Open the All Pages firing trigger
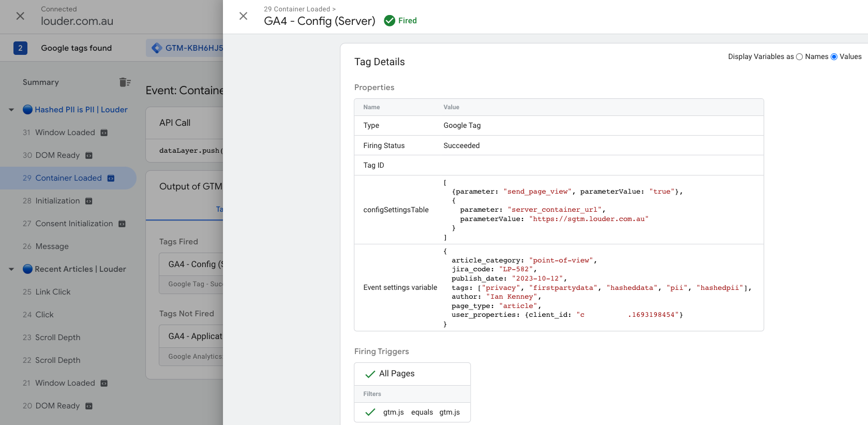Screen dimensions: 868x425 coord(412,374)
